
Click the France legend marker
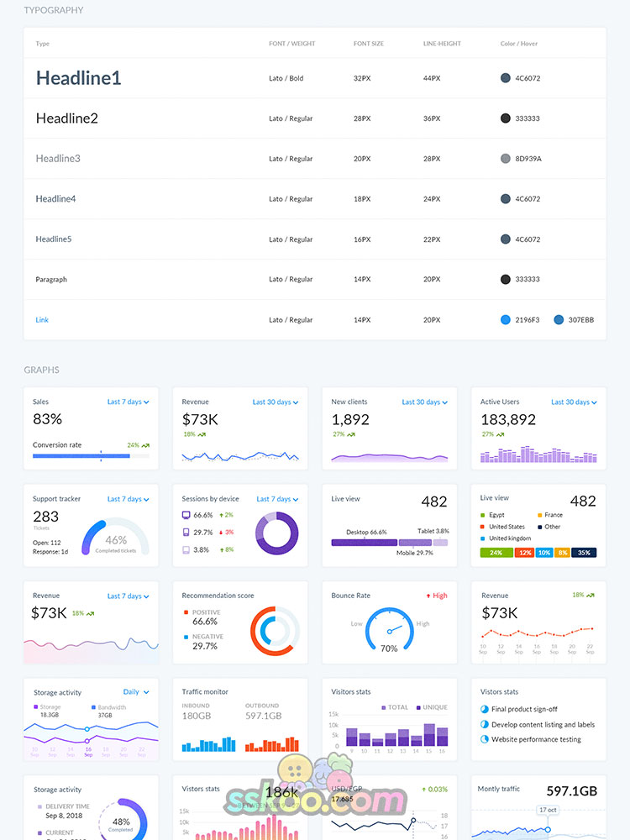(x=539, y=515)
